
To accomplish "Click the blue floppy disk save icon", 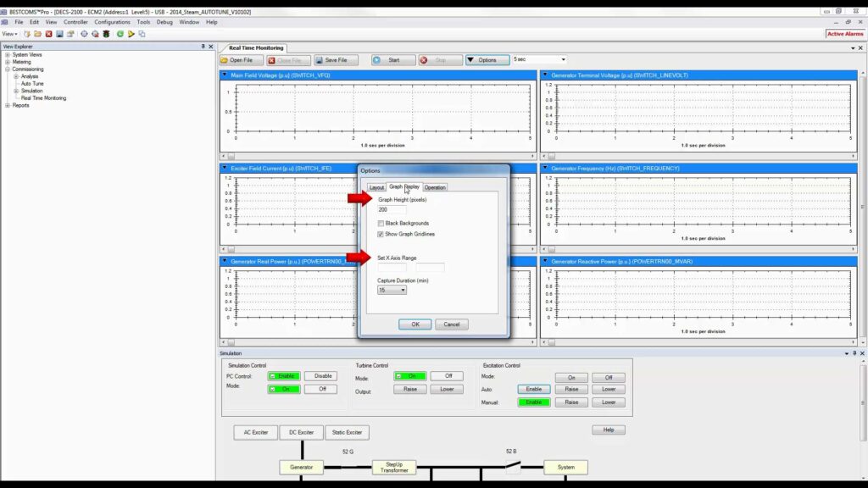I will coord(58,34).
